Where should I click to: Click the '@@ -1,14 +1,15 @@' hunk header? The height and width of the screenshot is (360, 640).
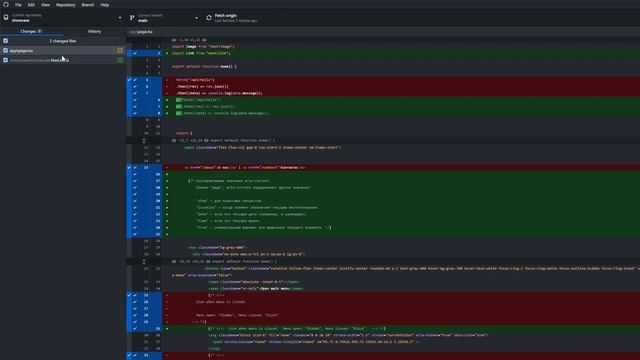189,40
